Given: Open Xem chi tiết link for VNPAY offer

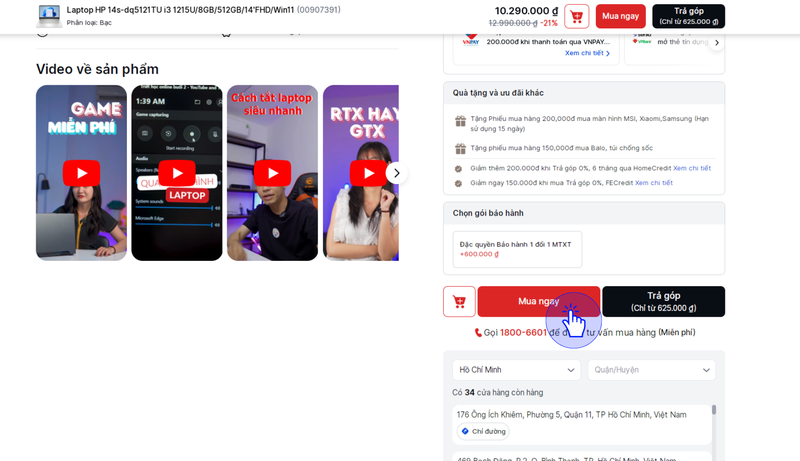Looking at the screenshot, I should (587, 53).
